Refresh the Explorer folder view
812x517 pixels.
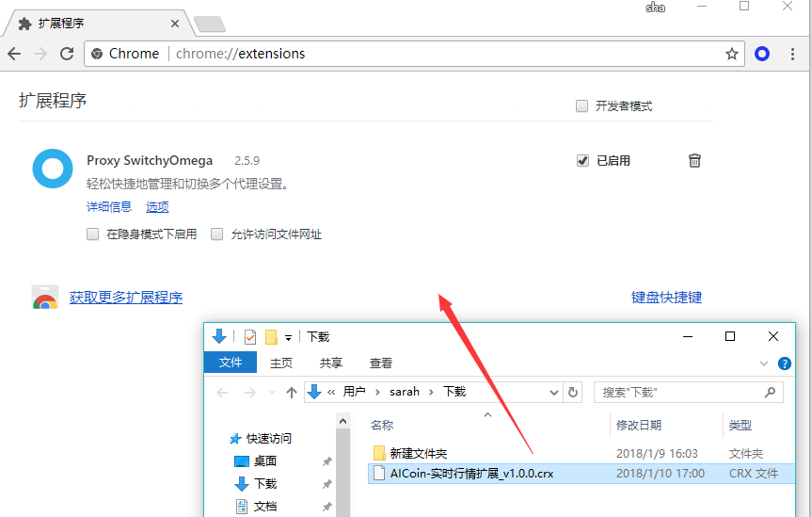pyautogui.click(x=573, y=393)
